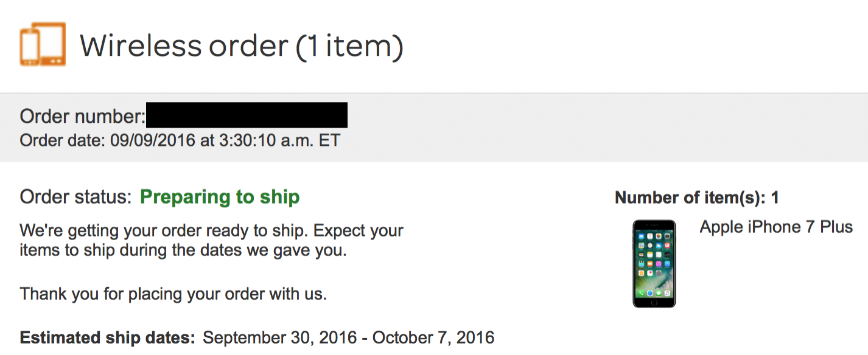The height and width of the screenshot is (355, 868).
Task: Click the "Order status:" label
Action: pos(75,197)
